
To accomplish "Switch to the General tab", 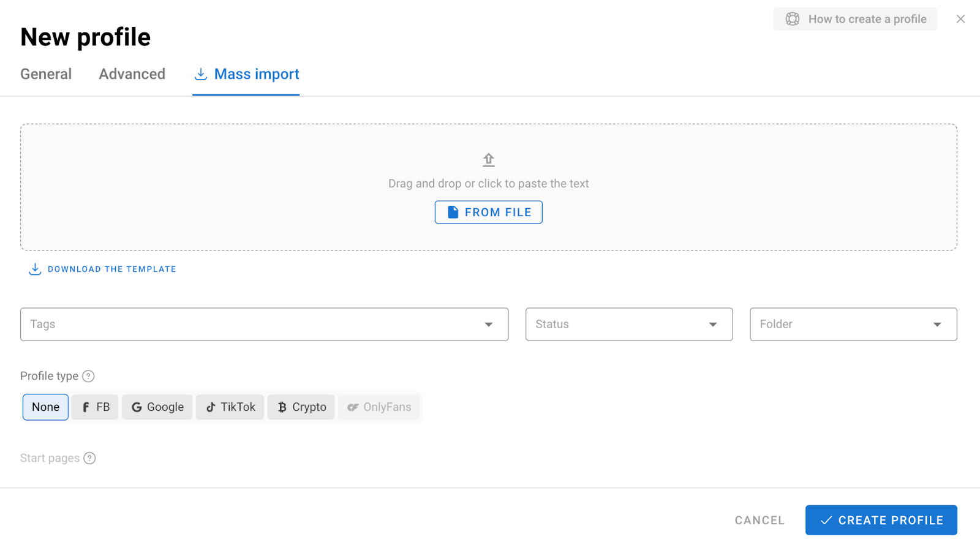I will [x=46, y=74].
